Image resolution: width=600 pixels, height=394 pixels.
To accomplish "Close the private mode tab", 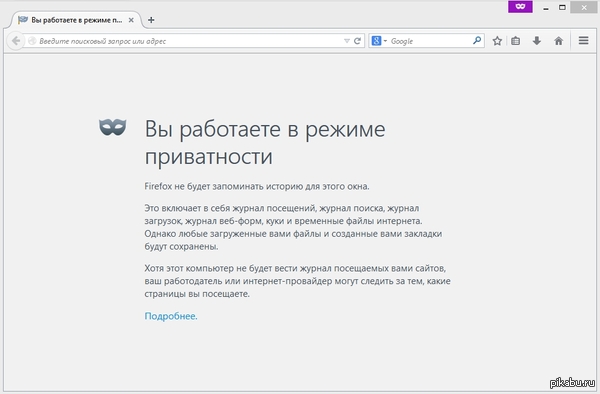I will [x=131, y=20].
